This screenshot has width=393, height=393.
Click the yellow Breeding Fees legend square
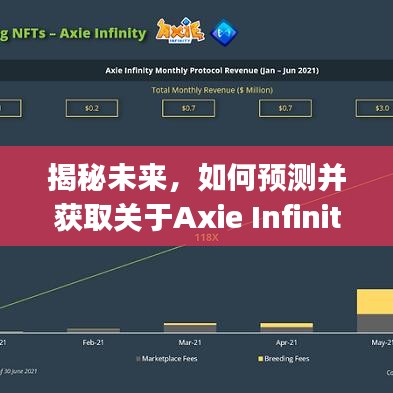(261, 359)
